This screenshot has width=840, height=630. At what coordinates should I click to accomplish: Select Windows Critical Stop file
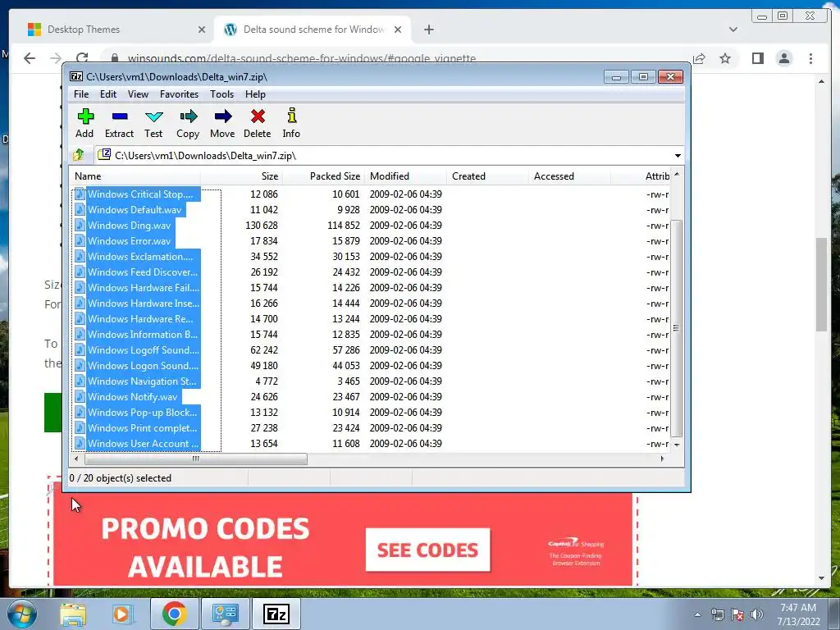[x=137, y=194]
